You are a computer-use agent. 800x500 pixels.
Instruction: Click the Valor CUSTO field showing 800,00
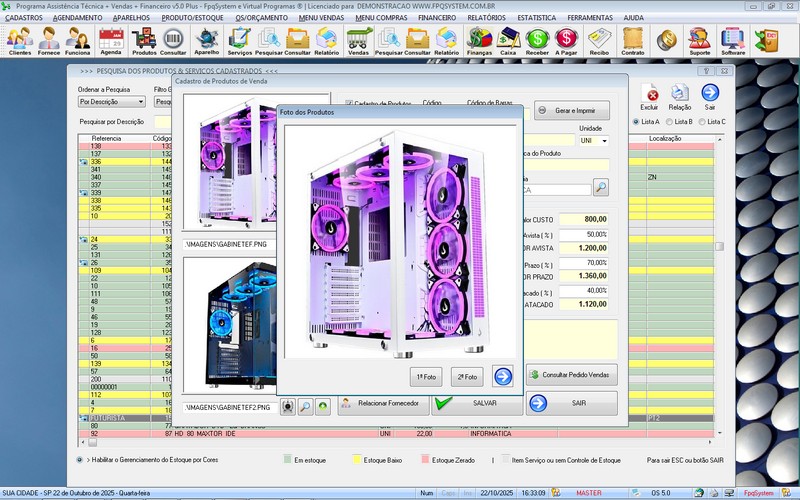584,219
